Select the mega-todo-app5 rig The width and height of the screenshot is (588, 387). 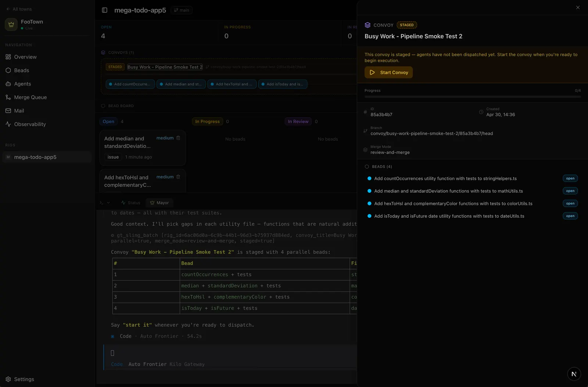tap(47, 157)
